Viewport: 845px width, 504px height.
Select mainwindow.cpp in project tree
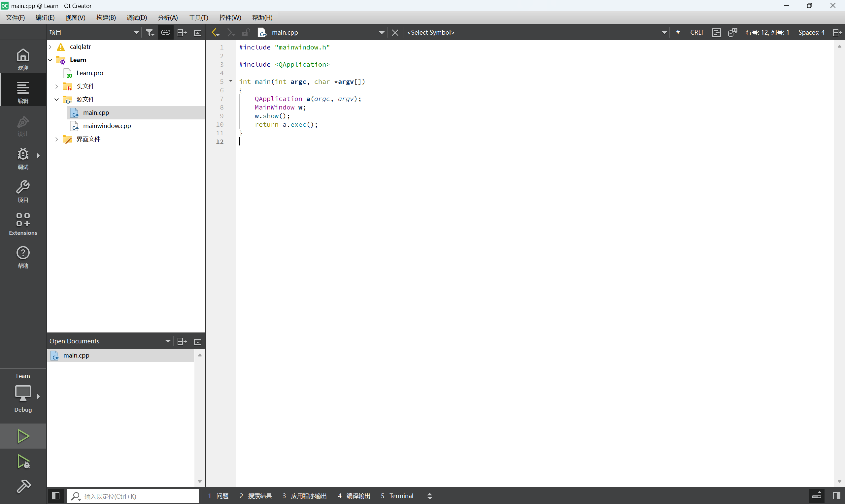pos(107,126)
